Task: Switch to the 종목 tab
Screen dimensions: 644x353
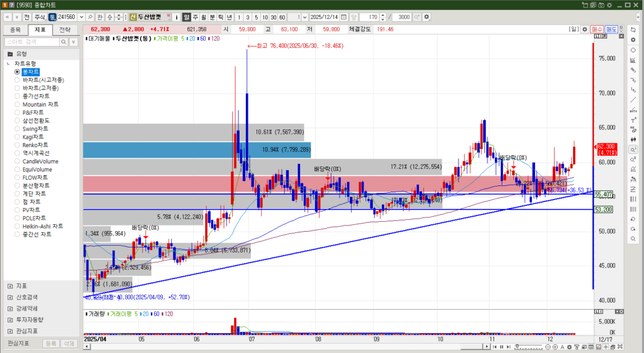Action: pos(16,30)
